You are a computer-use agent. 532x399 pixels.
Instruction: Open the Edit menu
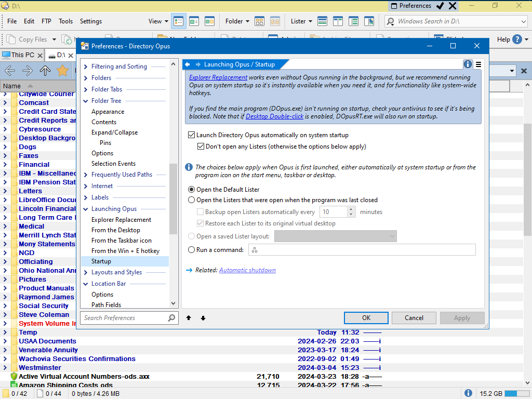click(x=29, y=21)
